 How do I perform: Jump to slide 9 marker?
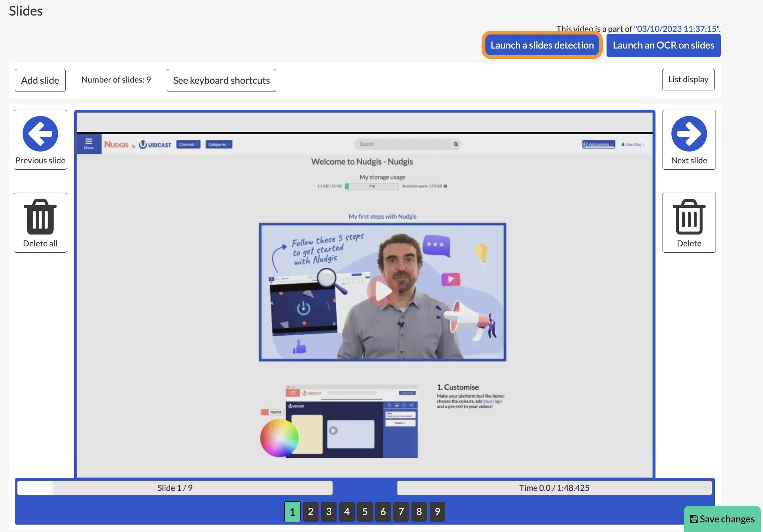pos(437,512)
